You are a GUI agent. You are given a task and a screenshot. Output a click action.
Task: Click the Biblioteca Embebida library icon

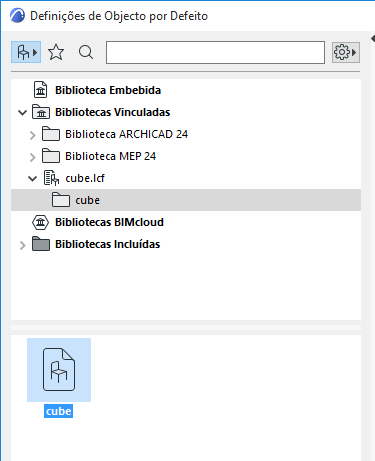pyautogui.click(x=41, y=90)
